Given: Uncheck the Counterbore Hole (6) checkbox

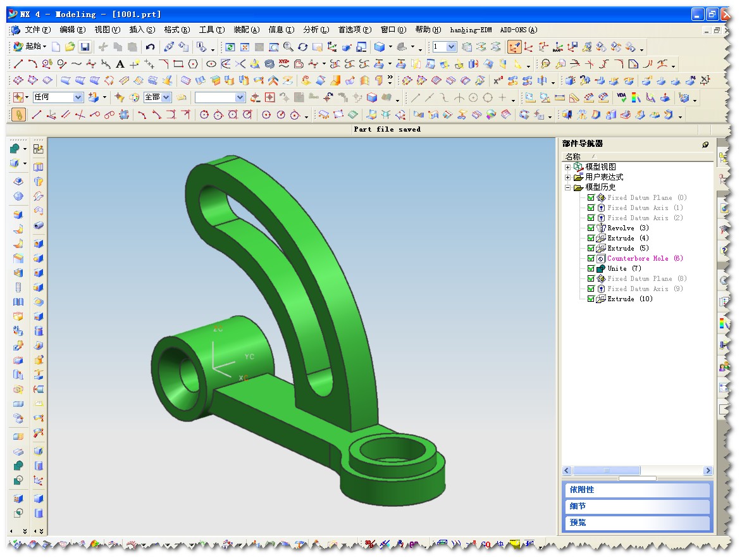Looking at the screenshot, I should 591,258.
